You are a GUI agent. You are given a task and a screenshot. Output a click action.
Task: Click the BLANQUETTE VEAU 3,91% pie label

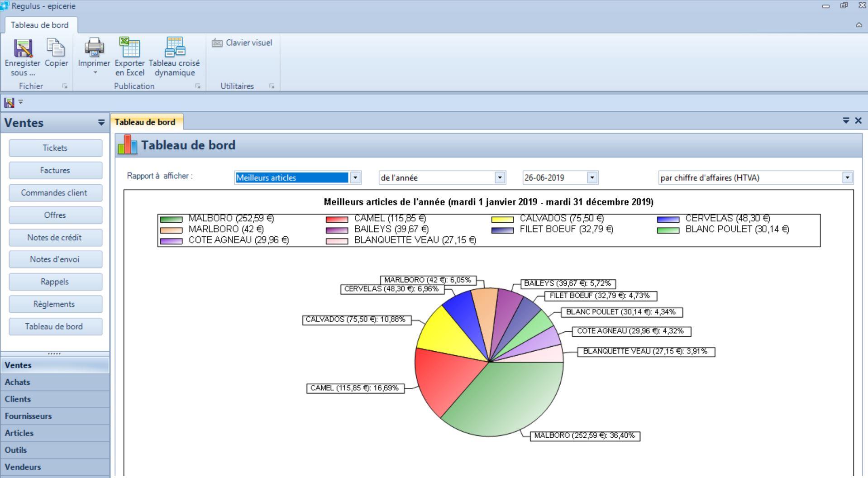click(x=646, y=352)
